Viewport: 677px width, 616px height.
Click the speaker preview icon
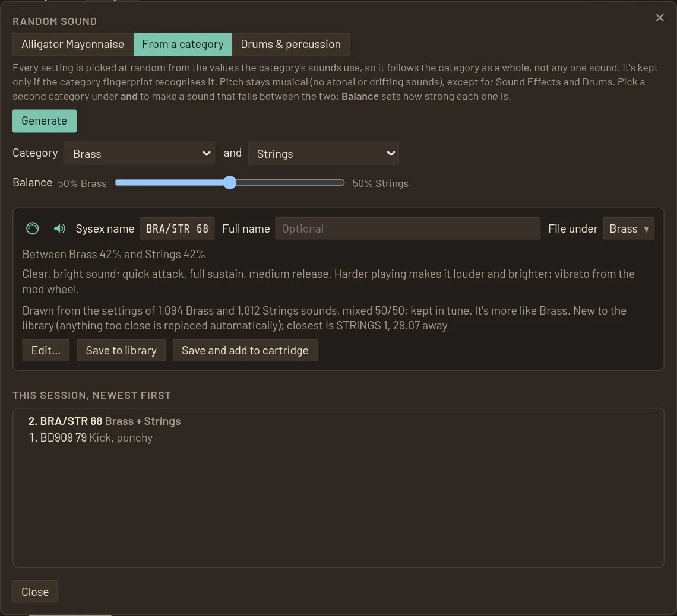coord(59,228)
